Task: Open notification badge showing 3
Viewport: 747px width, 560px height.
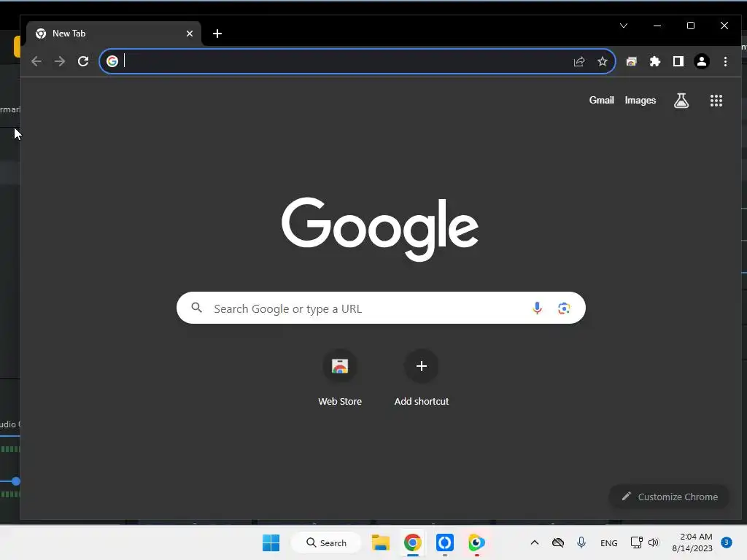Action: click(x=726, y=542)
